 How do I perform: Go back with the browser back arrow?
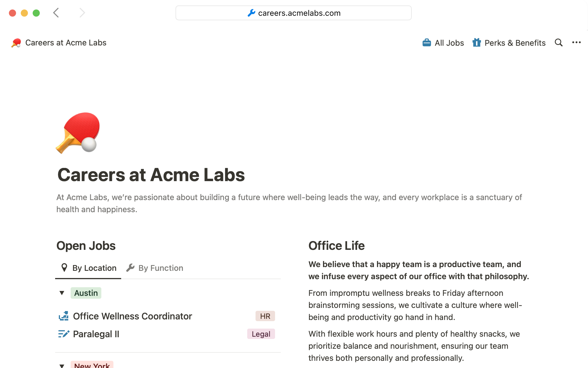point(56,13)
